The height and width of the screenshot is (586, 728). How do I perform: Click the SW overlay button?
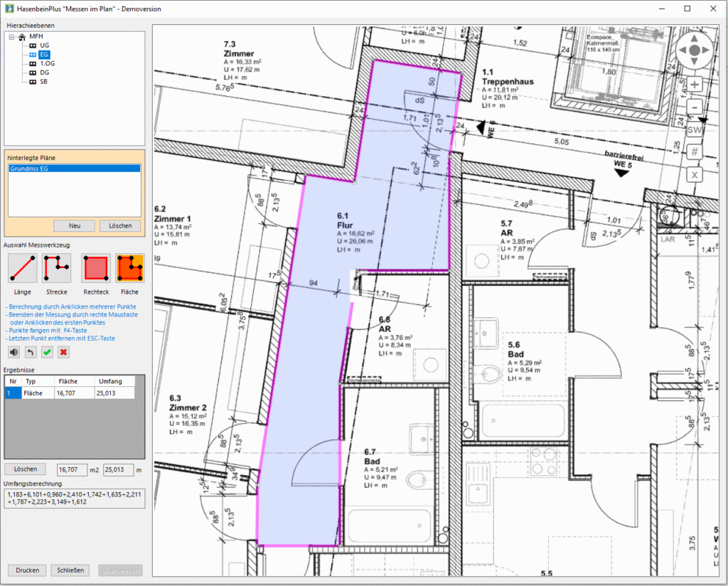pos(695,130)
